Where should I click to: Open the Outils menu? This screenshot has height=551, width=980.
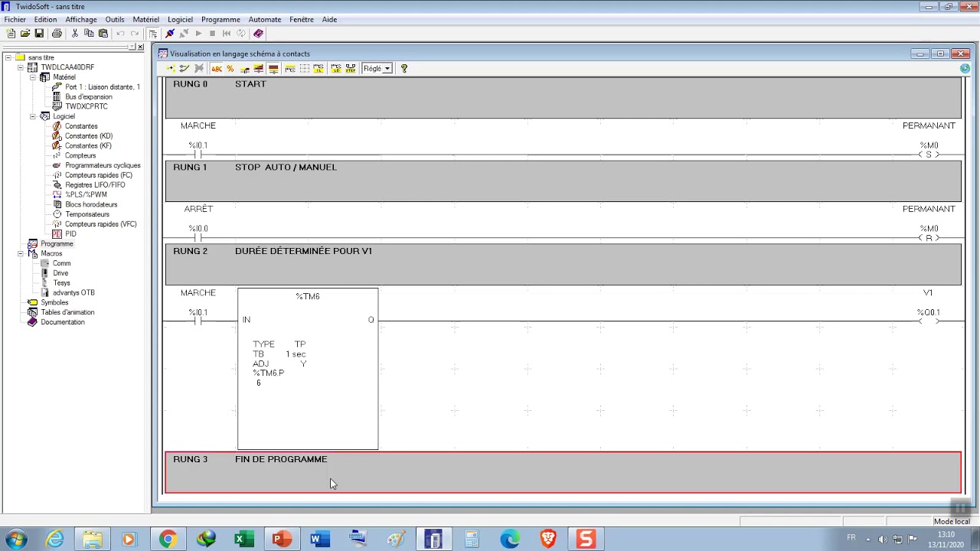click(115, 19)
